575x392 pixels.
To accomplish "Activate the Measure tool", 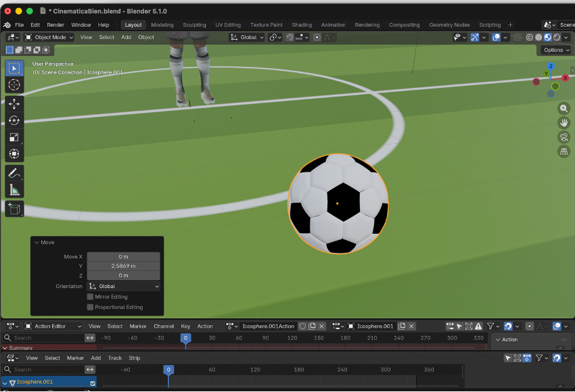I will point(14,190).
